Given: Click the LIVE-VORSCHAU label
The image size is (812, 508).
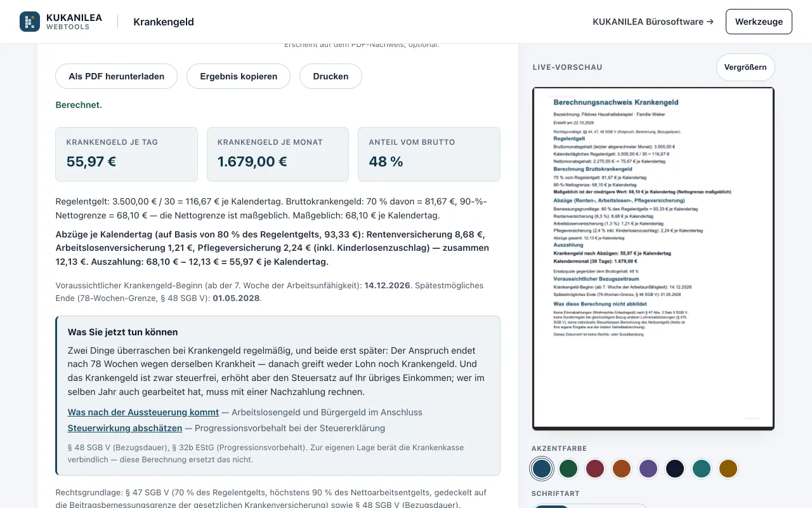Looking at the screenshot, I should pyautogui.click(x=568, y=67).
